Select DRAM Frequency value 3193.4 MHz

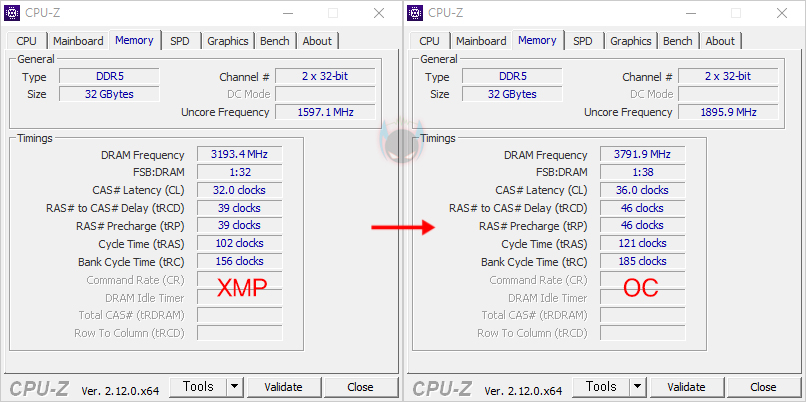(240, 154)
